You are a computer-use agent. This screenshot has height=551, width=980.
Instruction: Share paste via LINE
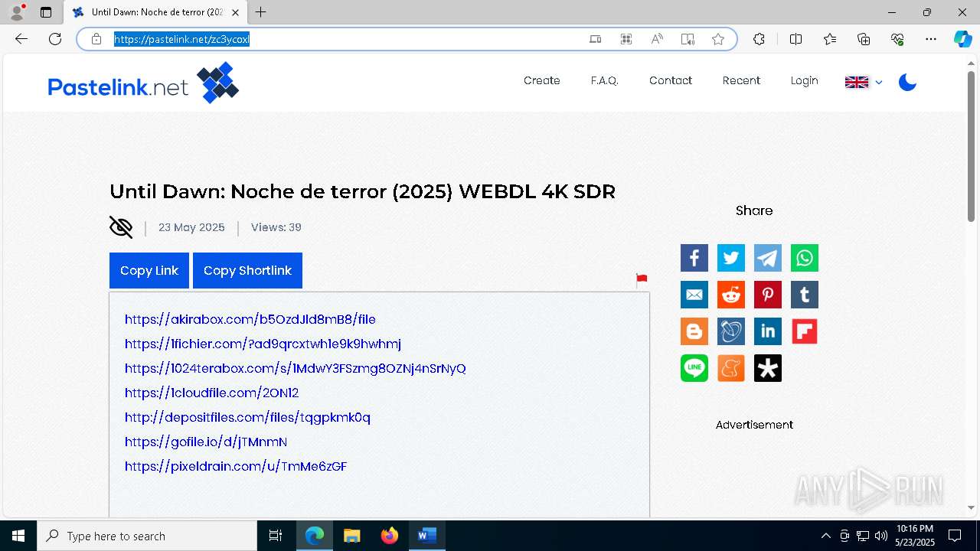tap(694, 368)
